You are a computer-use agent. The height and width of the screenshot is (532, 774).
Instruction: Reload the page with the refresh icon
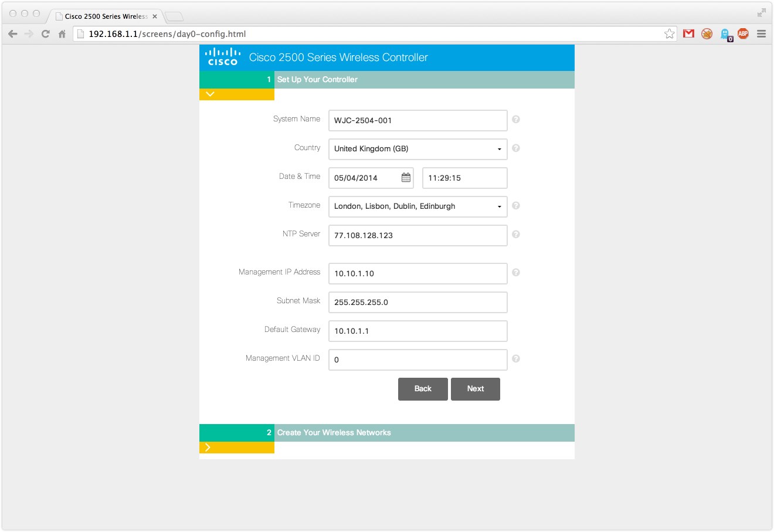pos(46,34)
